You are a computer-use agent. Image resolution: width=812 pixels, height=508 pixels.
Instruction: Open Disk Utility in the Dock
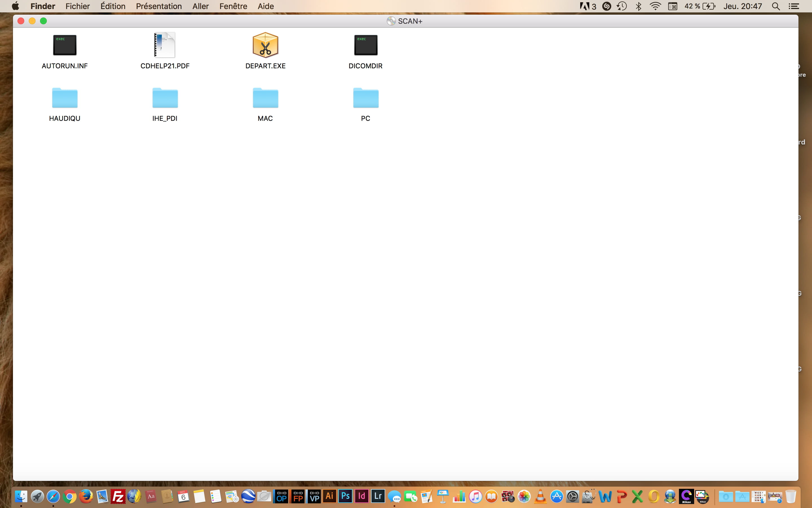[589, 496]
